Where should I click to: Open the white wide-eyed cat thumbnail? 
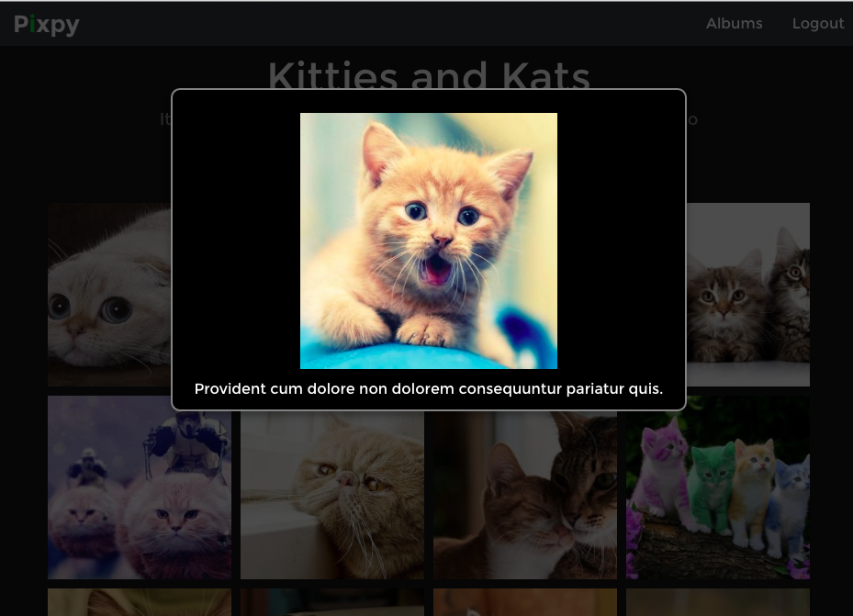(x=109, y=295)
